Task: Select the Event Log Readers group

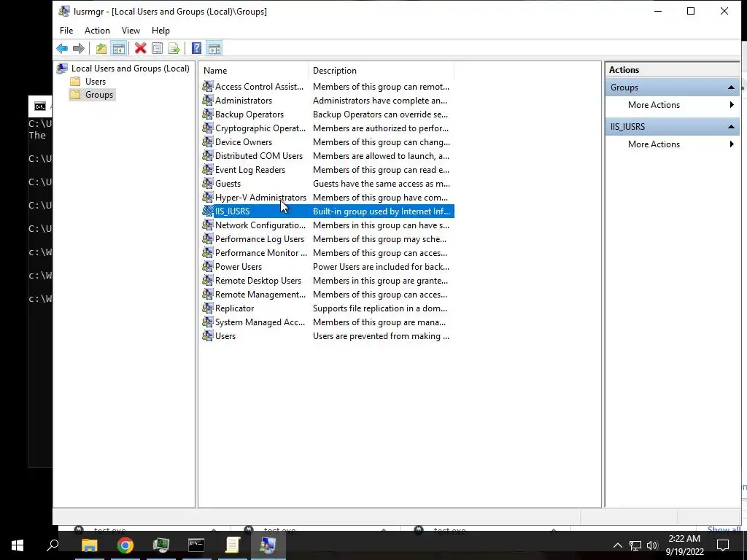Action: coord(250,169)
